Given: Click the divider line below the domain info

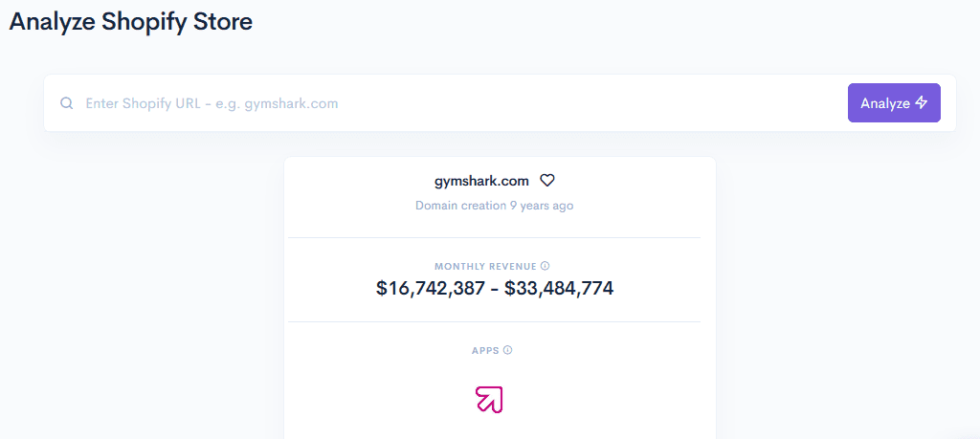Looking at the screenshot, I should click(x=495, y=237).
